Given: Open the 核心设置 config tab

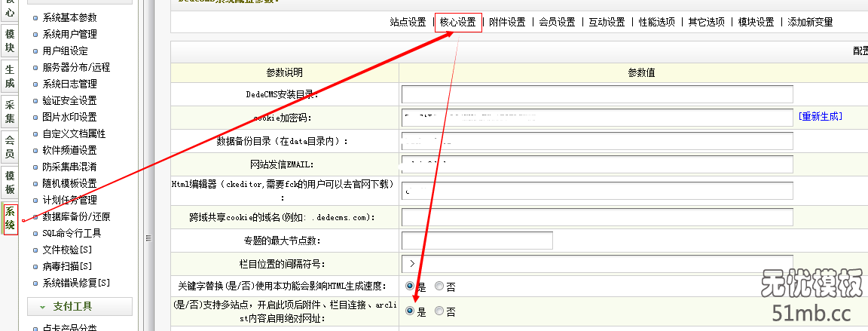Looking at the screenshot, I should pyautogui.click(x=458, y=23).
